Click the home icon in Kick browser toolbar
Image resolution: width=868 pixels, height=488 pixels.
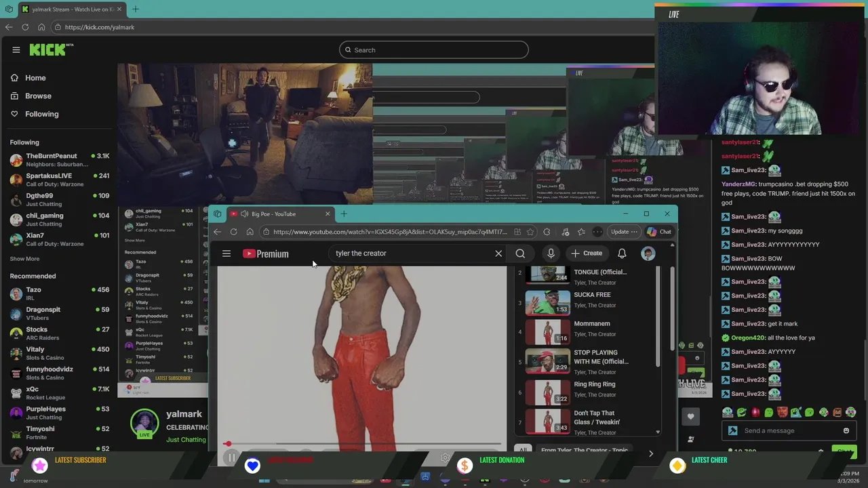pos(41,27)
